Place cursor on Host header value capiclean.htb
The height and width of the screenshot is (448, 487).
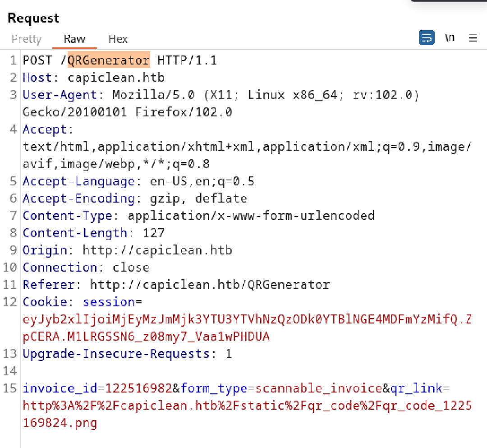point(116,78)
